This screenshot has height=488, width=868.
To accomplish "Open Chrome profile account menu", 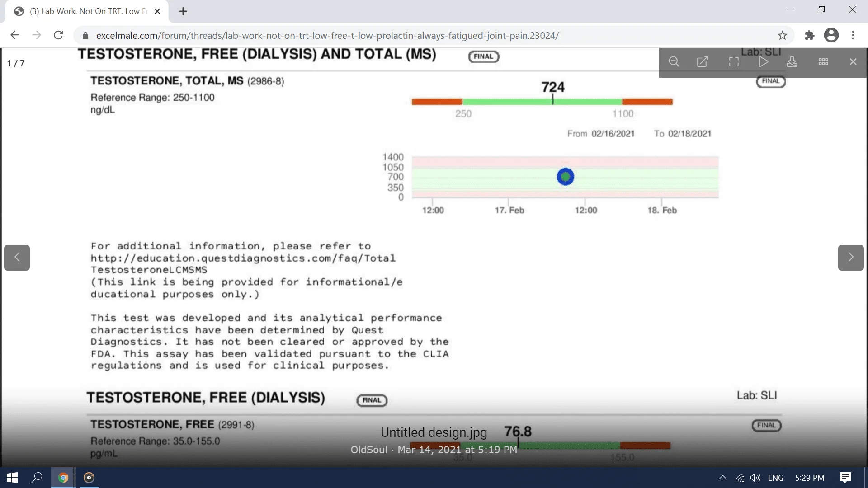I will coord(831,35).
